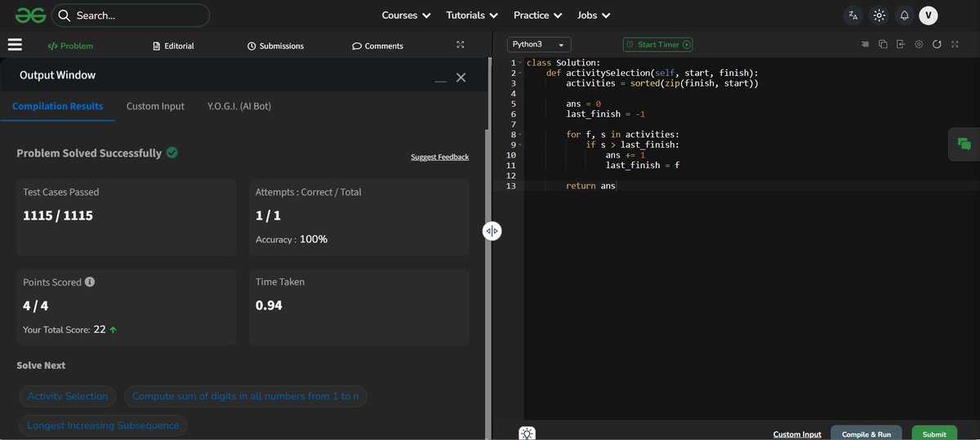Fold the class Solution line arrow

[x=519, y=63]
